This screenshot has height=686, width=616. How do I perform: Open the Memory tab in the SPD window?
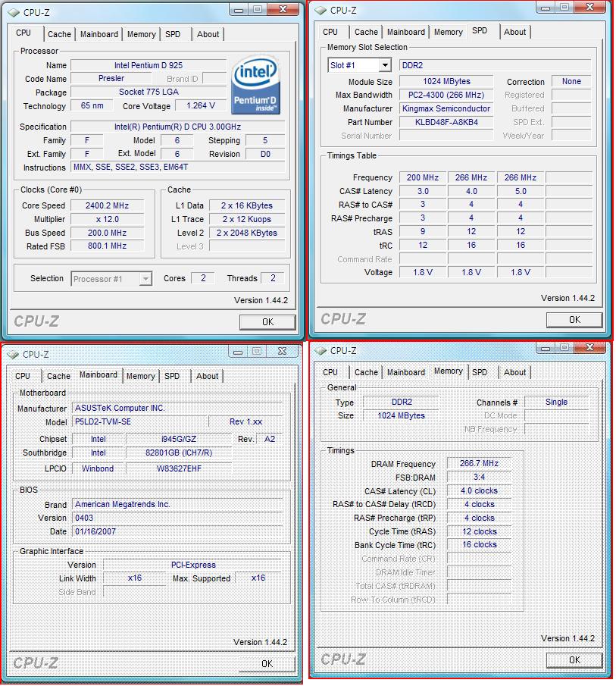pyautogui.click(x=448, y=32)
